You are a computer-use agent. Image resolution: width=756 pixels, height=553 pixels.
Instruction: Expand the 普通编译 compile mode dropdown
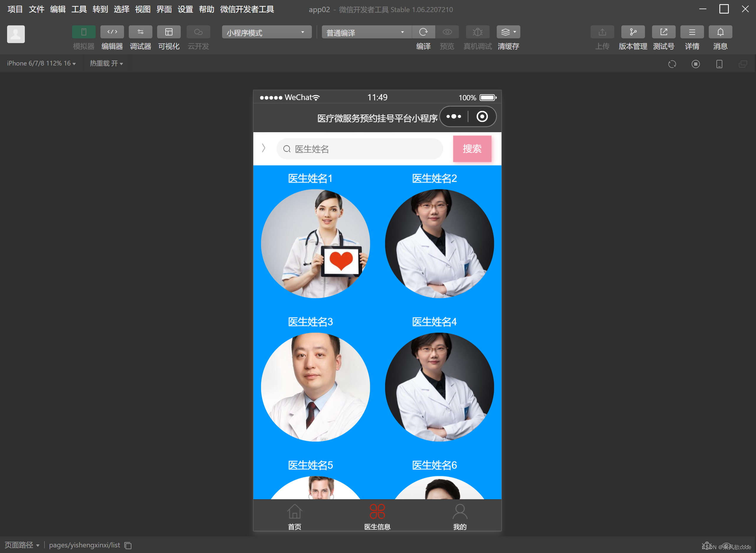(366, 32)
